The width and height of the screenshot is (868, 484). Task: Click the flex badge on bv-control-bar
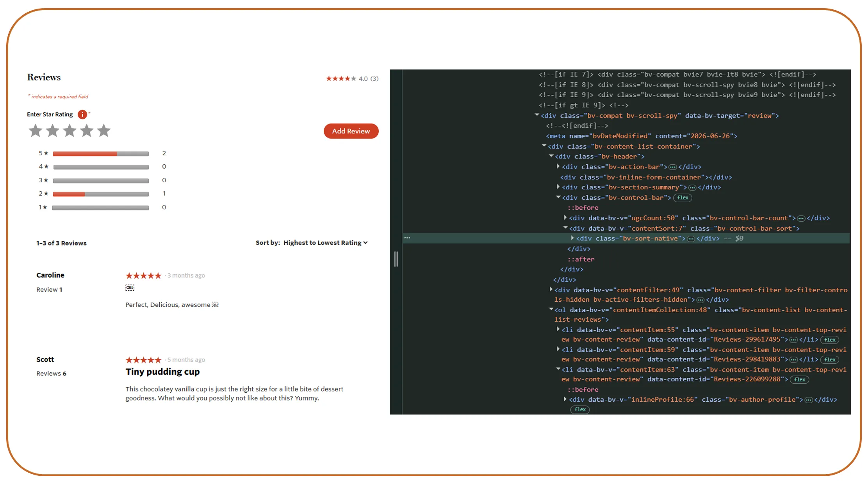tap(683, 198)
